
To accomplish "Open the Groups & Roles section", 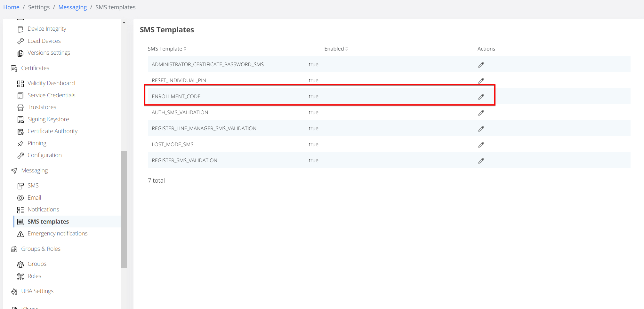I will pos(41,249).
